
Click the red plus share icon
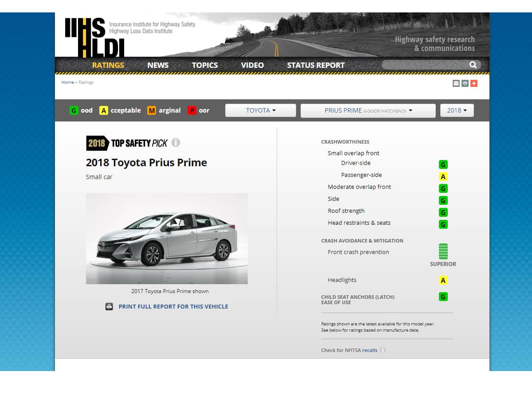tap(474, 83)
